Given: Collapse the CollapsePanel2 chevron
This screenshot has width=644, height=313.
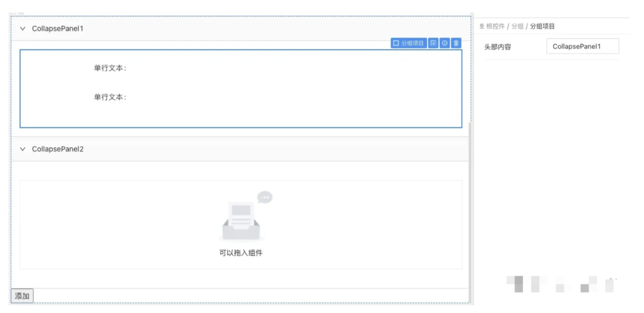Looking at the screenshot, I should tap(23, 149).
